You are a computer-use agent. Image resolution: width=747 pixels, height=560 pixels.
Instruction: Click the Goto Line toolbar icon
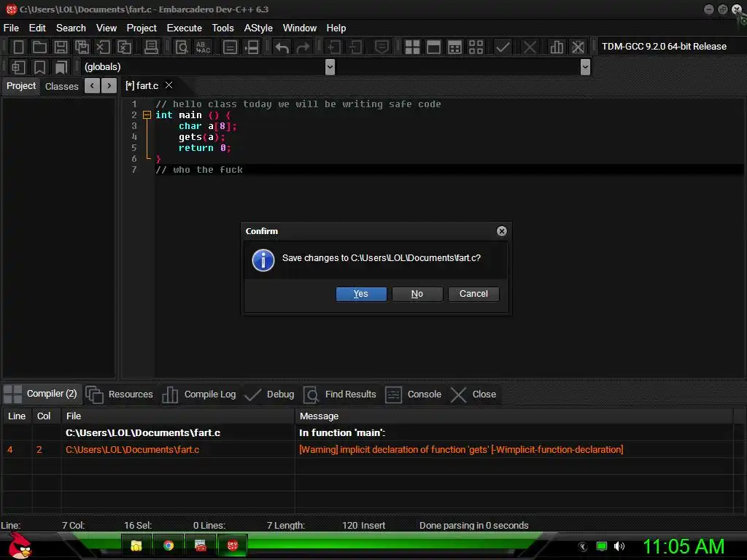(x=252, y=47)
